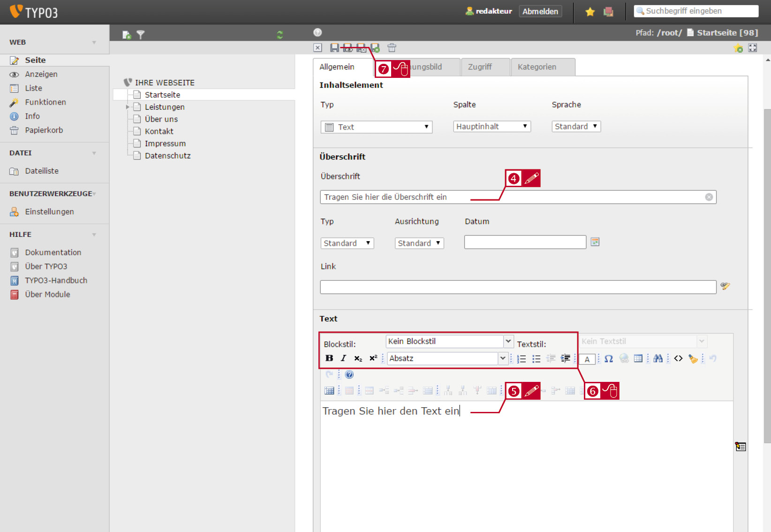
Task: Click the Abmelden logout button
Action: (x=540, y=11)
